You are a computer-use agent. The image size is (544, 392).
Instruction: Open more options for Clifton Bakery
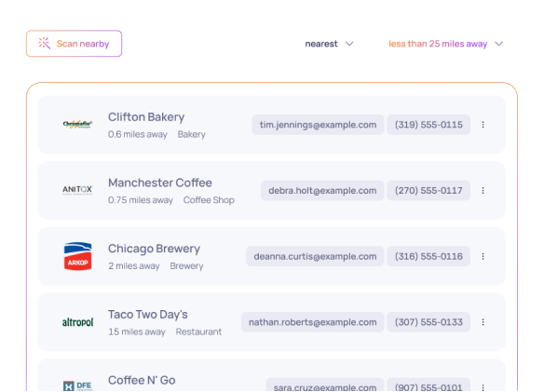[483, 125]
